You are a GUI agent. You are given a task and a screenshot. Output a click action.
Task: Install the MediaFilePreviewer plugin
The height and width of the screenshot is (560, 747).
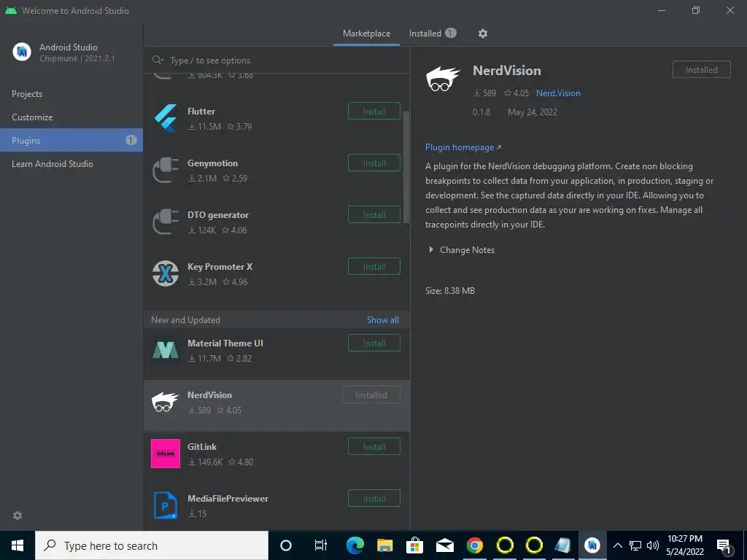tap(374, 499)
